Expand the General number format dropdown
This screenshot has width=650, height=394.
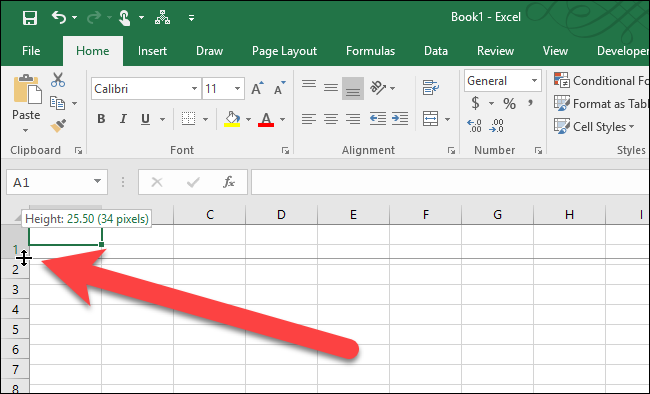534,80
